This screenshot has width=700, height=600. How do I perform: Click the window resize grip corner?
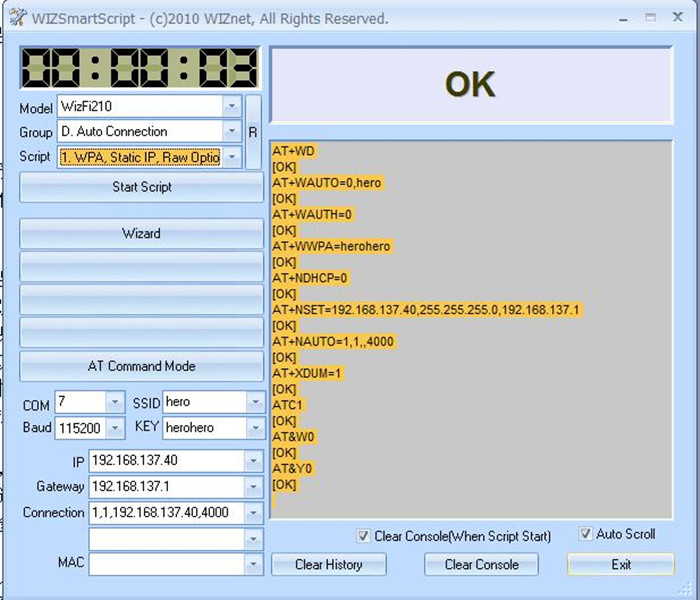(683, 588)
